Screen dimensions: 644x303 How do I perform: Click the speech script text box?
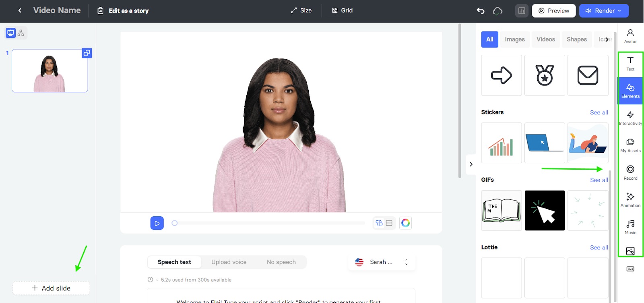[x=281, y=296]
